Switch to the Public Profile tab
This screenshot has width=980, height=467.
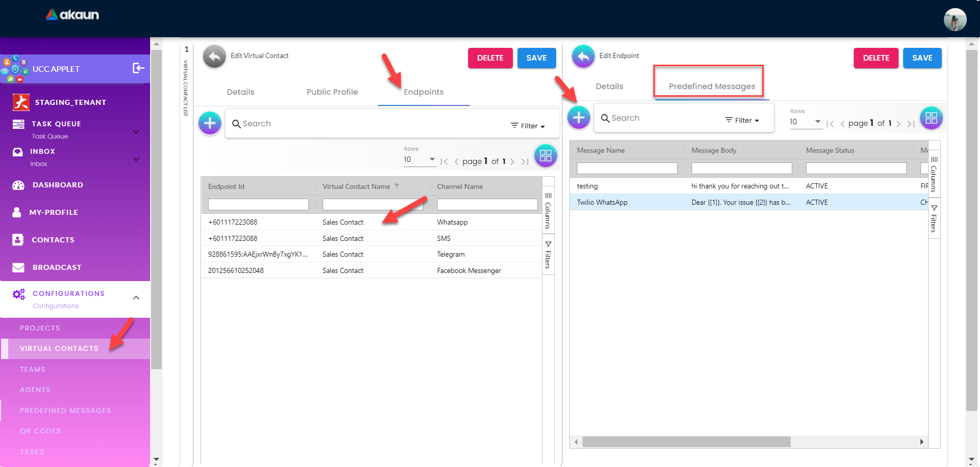(x=332, y=92)
